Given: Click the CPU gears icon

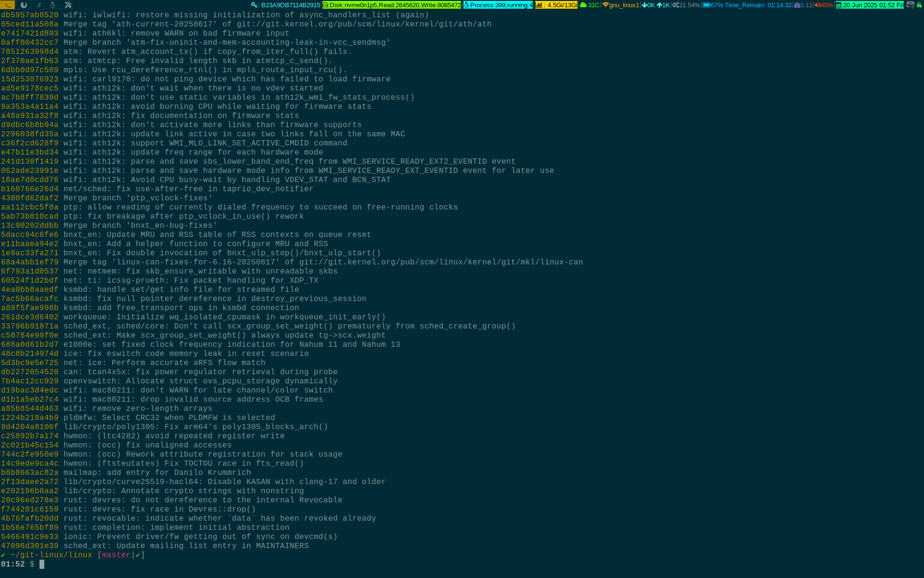Looking at the screenshot, I should [676, 5].
